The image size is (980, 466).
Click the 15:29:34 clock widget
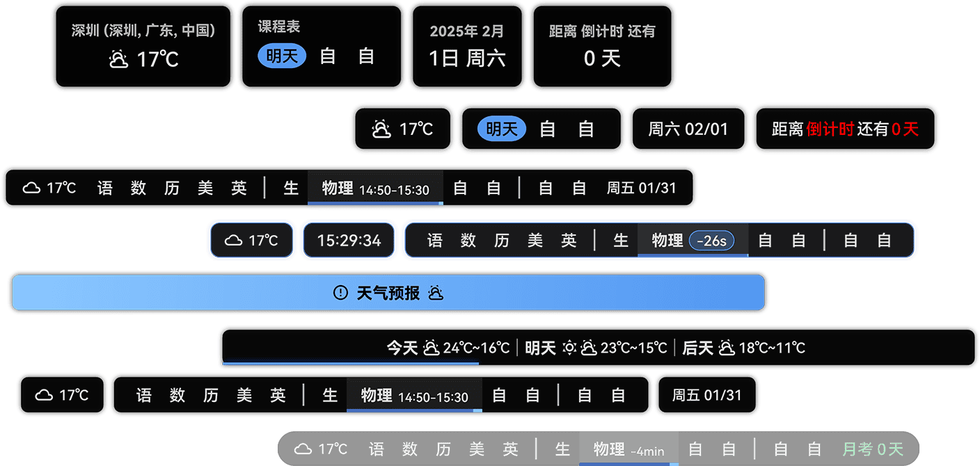[x=349, y=241]
